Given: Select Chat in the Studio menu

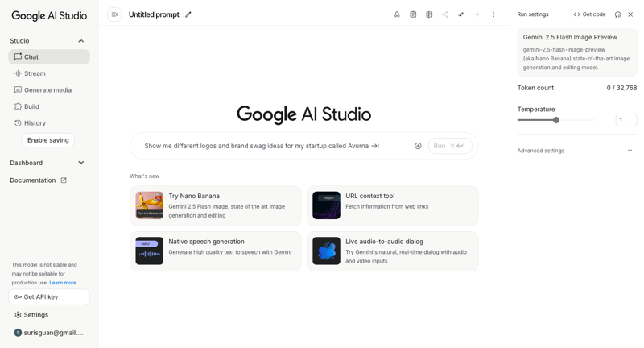Looking at the screenshot, I should [x=49, y=56].
